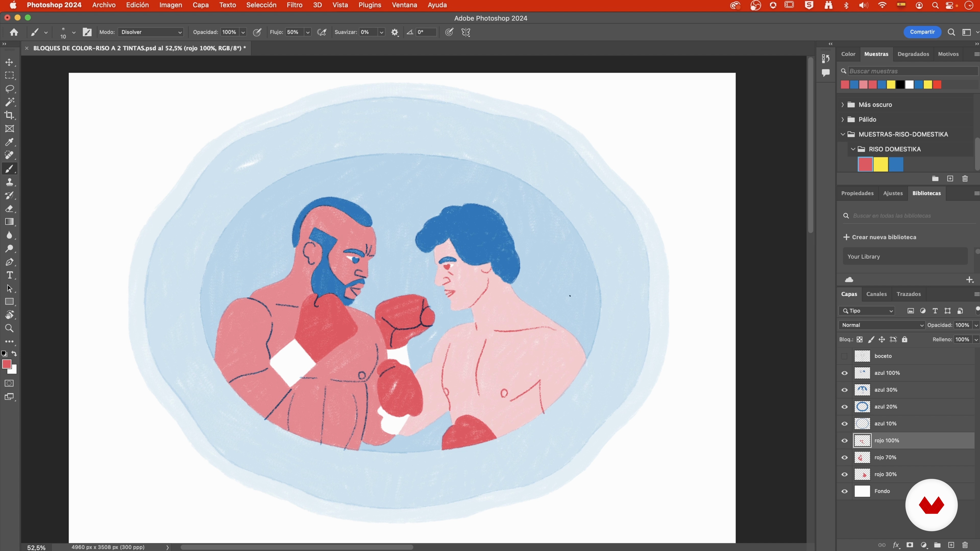Choose the Horizontal Type tool
The height and width of the screenshot is (551, 980).
[x=9, y=275]
